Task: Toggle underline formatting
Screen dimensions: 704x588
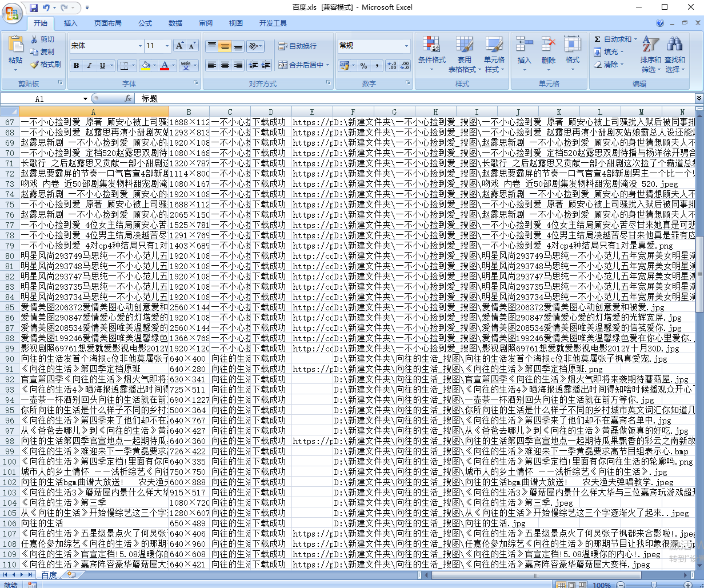Action: click(102, 66)
